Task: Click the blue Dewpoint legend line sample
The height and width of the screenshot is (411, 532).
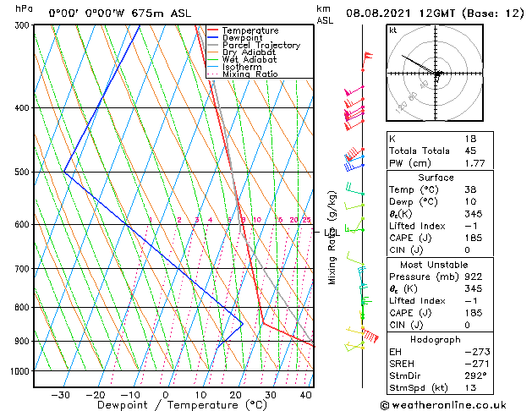Action: 213,37
